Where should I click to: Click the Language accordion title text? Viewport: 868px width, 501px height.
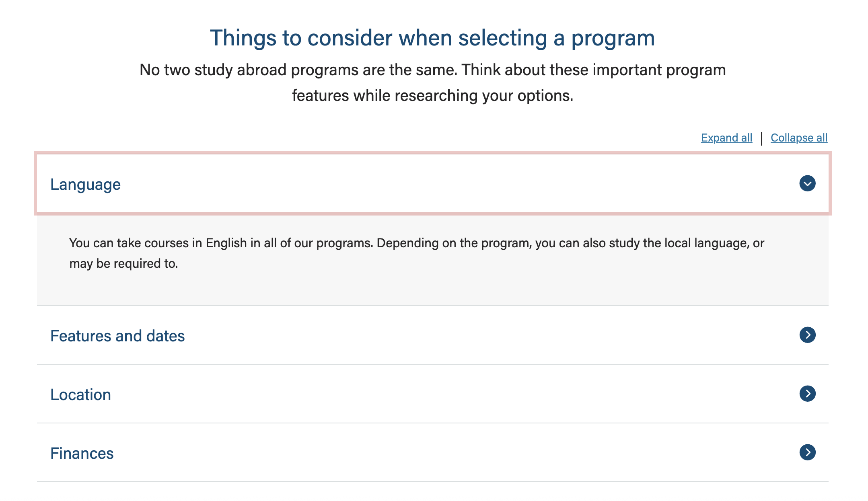point(85,184)
